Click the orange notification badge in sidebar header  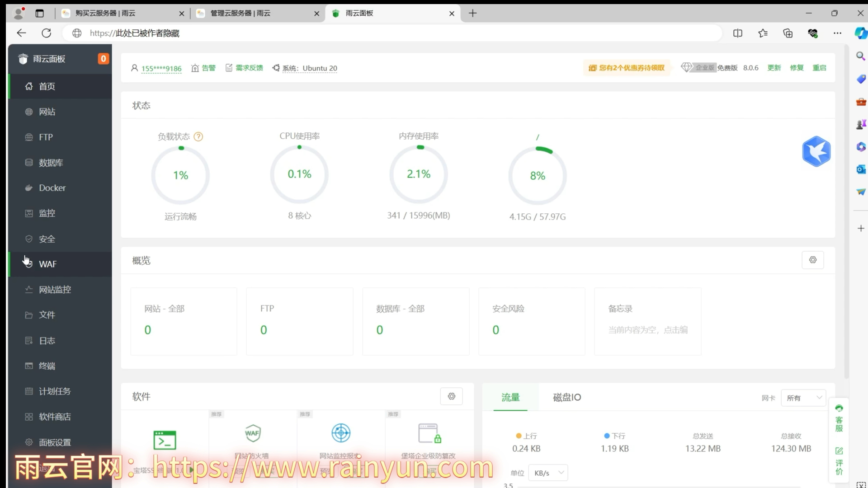coord(103,59)
